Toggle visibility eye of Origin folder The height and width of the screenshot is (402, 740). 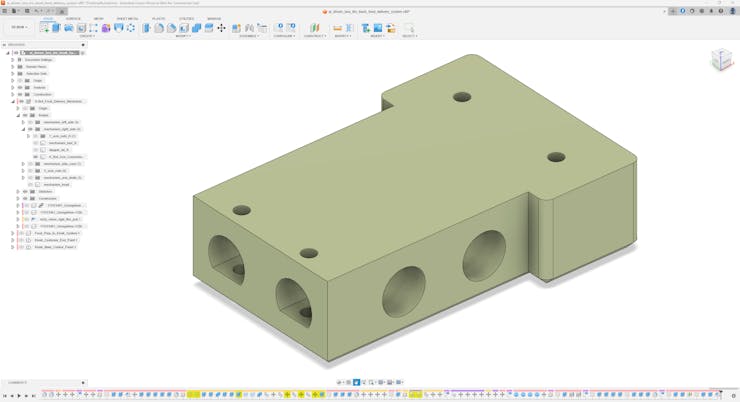click(20, 80)
